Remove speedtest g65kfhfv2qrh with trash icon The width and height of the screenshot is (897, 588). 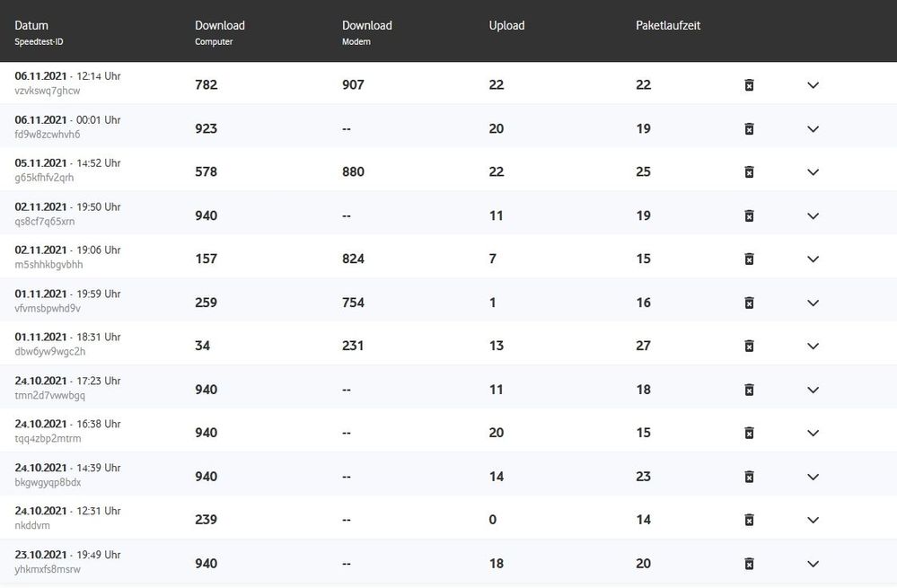pyautogui.click(x=749, y=171)
